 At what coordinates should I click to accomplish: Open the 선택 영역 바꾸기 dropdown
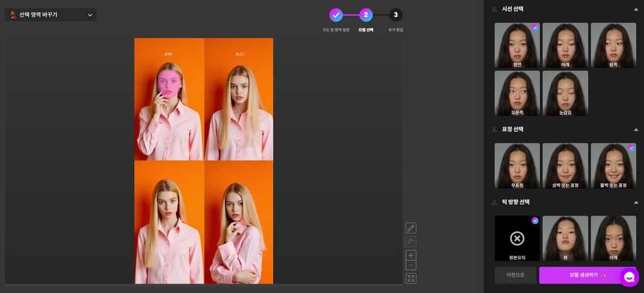coord(50,15)
